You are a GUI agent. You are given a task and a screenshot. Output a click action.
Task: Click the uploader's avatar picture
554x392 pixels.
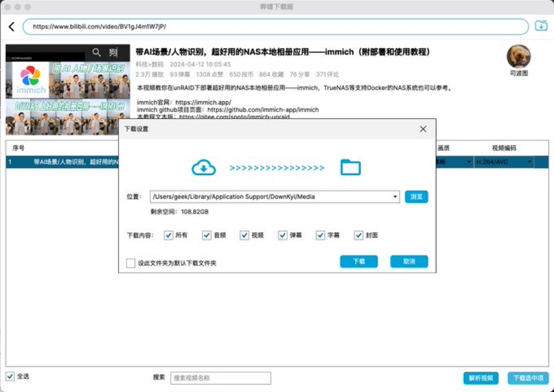pos(518,56)
